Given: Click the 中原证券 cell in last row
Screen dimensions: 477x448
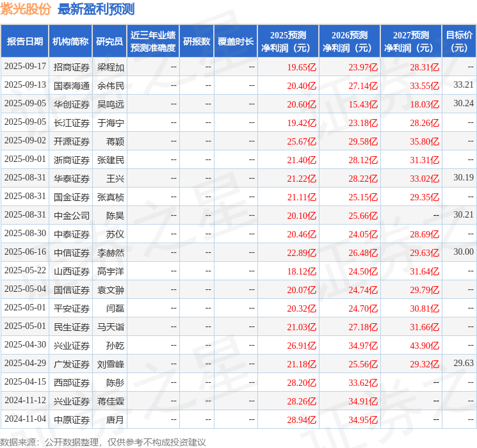Looking at the screenshot, I should pos(72,420).
